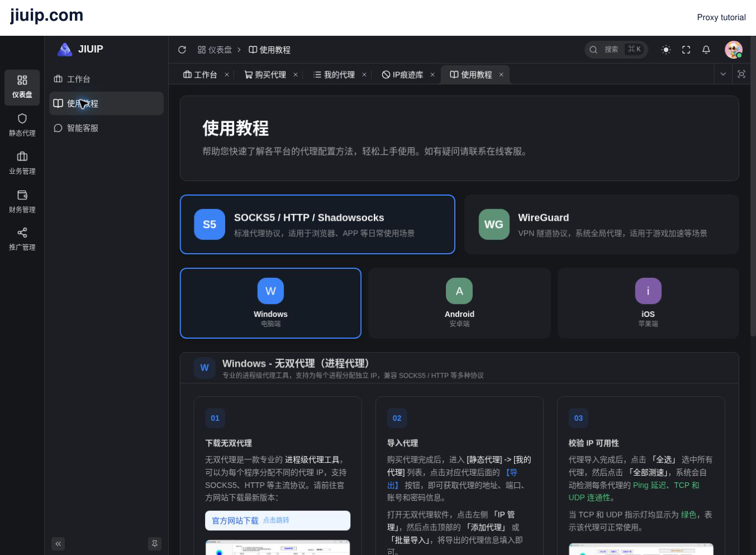
Task: Close the 工作台 tab
Action: click(x=227, y=75)
